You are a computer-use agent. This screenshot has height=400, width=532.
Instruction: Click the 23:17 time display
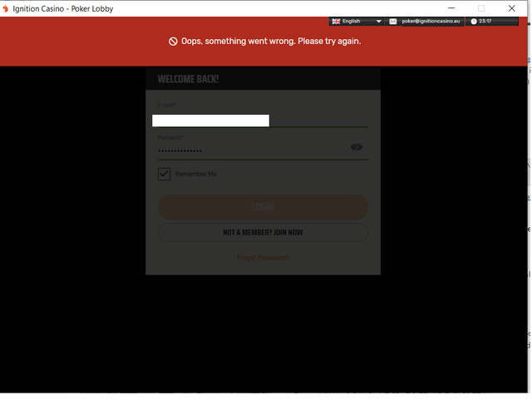[485, 21]
